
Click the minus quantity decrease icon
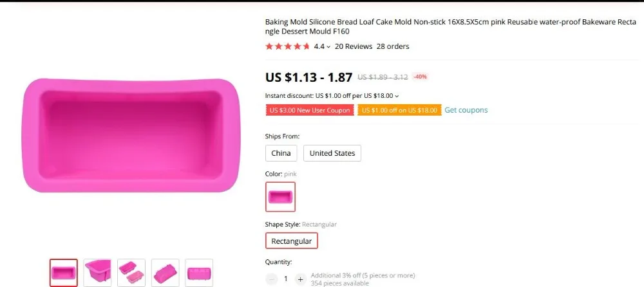click(x=271, y=279)
